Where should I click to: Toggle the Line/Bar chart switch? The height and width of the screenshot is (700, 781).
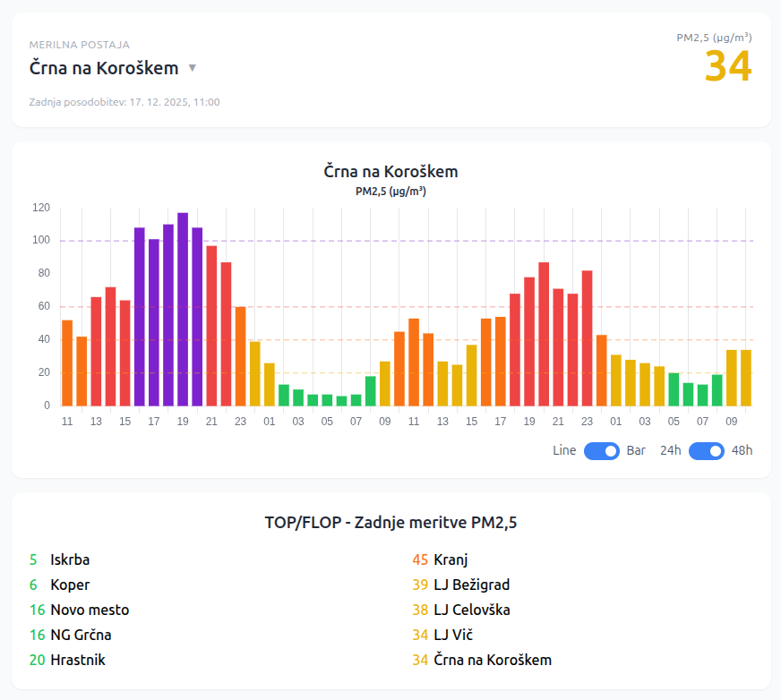(x=601, y=451)
